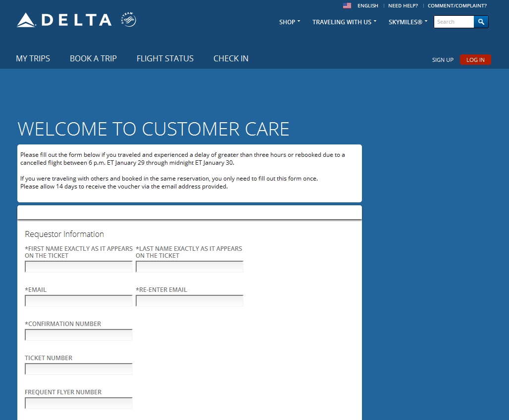Select the Confirmation Number field

click(x=79, y=335)
